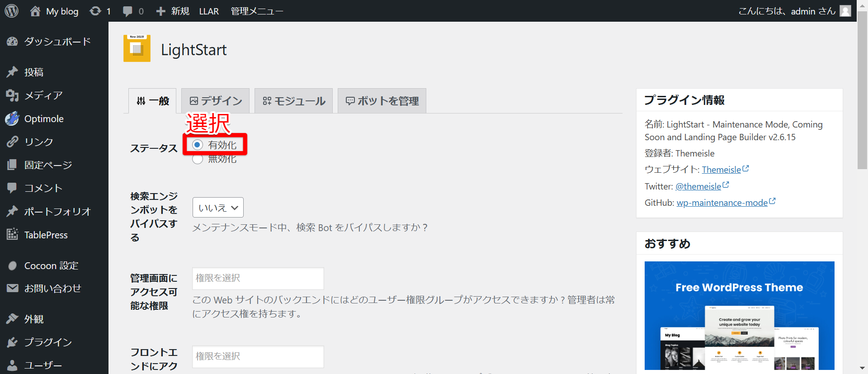
Task: Switch to the ボットを管理 tab
Action: tap(382, 101)
